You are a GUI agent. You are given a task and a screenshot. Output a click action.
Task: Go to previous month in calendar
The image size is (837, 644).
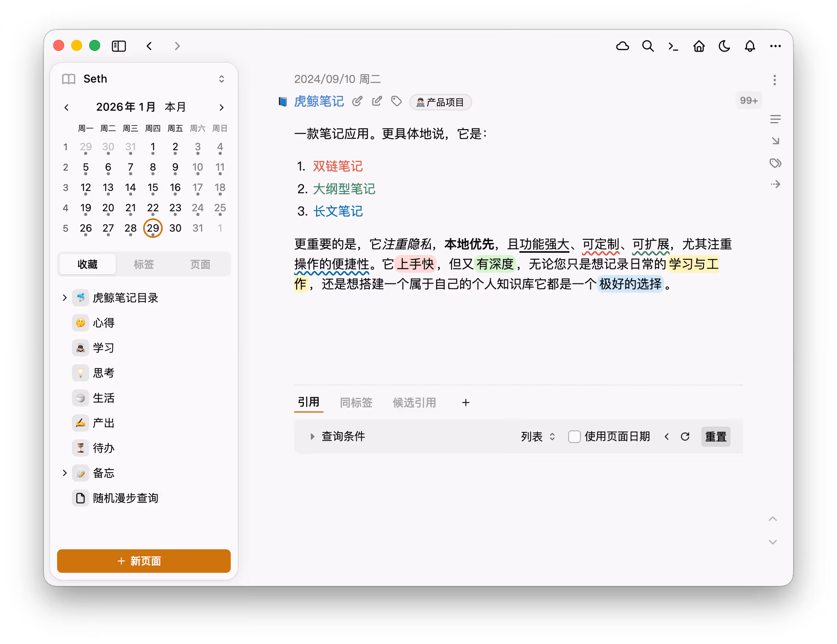tap(66, 107)
